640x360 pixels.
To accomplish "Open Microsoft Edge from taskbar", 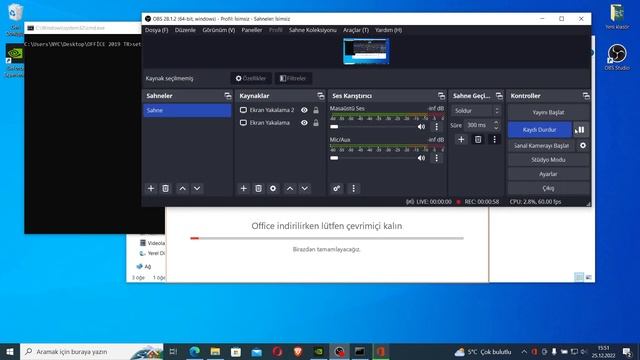I will pyautogui.click(x=194, y=352).
